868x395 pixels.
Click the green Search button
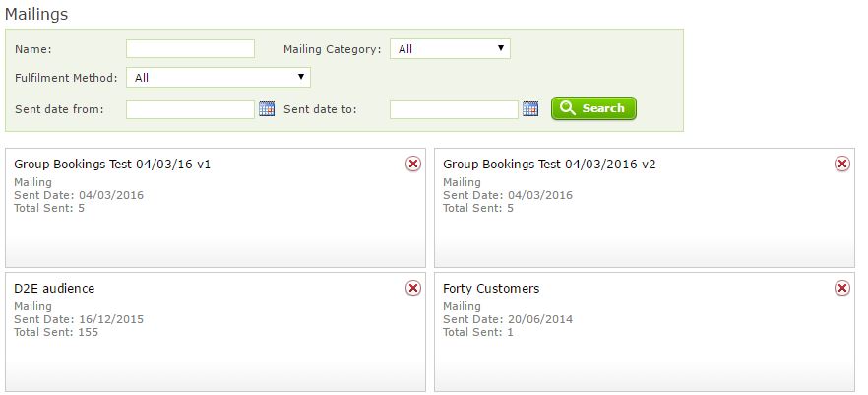593,108
